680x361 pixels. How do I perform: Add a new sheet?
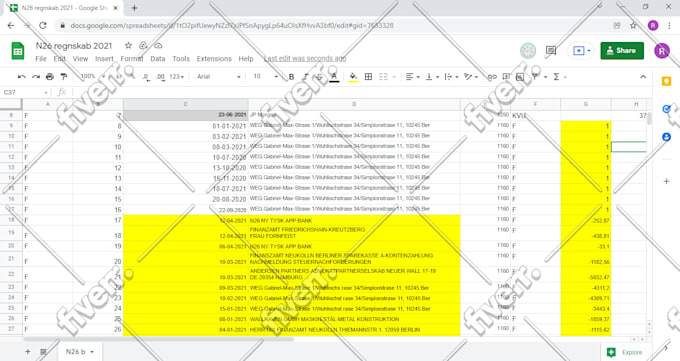(x=28, y=351)
